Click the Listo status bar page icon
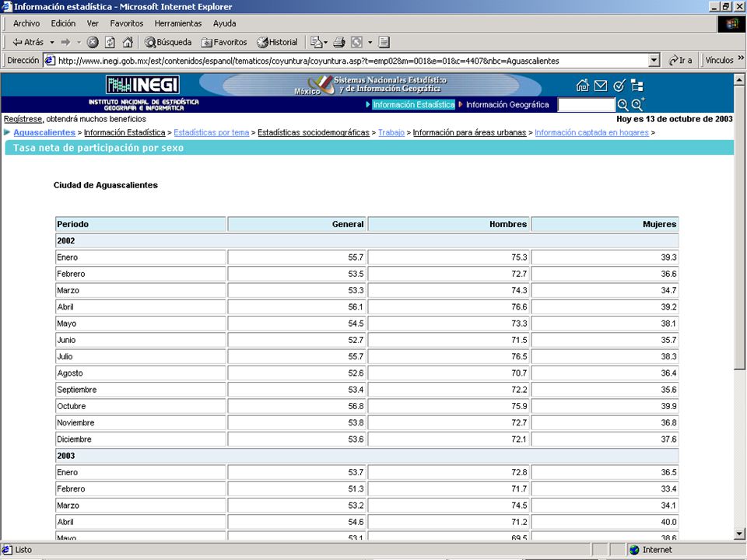The width and height of the screenshot is (747, 560). 7,550
